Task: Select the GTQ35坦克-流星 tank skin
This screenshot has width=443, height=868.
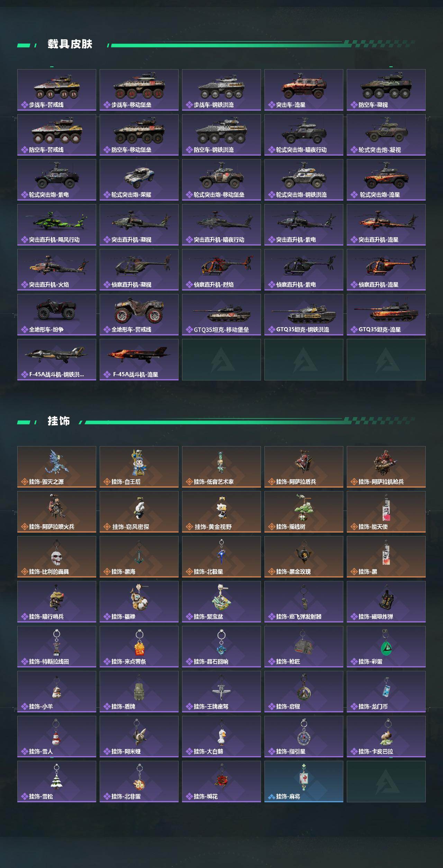Action: [386, 315]
